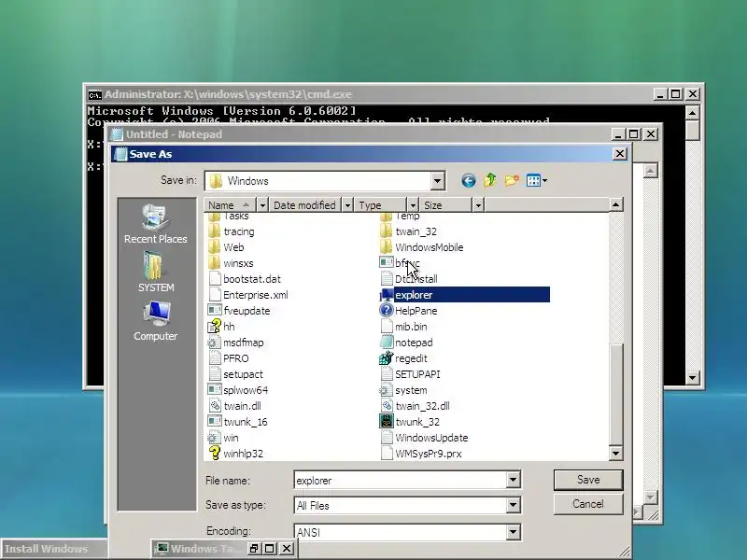
Task: Click the Cancel button
Action: pos(588,504)
